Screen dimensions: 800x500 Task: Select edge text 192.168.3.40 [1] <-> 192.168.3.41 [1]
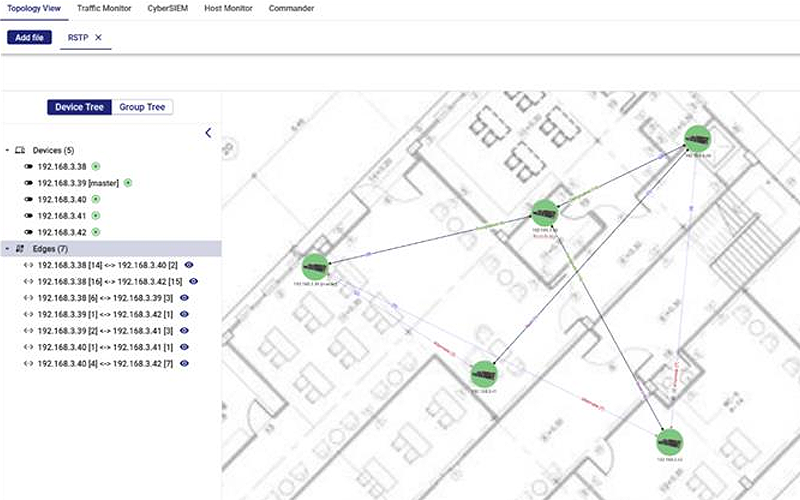pyautogui.click(x=105, y=347)
